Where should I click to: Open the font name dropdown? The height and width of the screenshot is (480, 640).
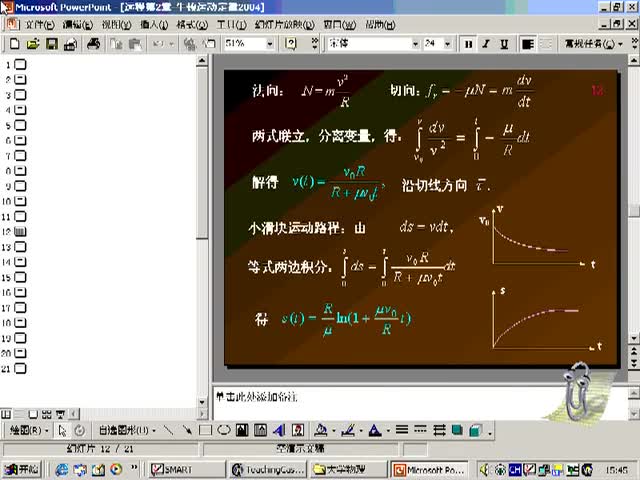[x=415, y=44]
